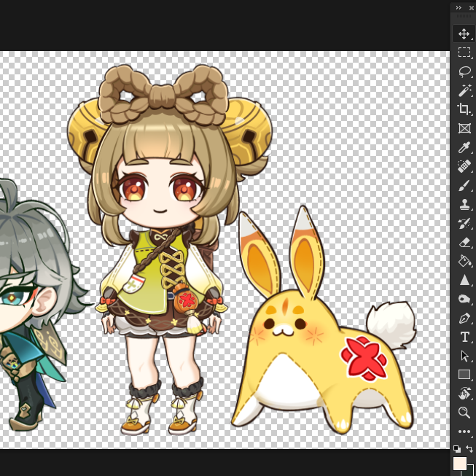The width and height of the screenshot is (476, 476).
Task: Reset to default foreground and background colors
Action: [456, 449]
